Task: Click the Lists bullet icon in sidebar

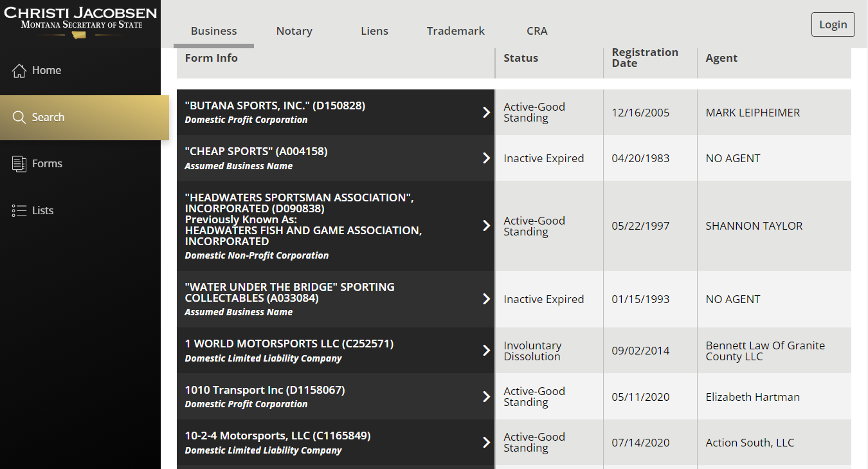Action: pos(19,210)
